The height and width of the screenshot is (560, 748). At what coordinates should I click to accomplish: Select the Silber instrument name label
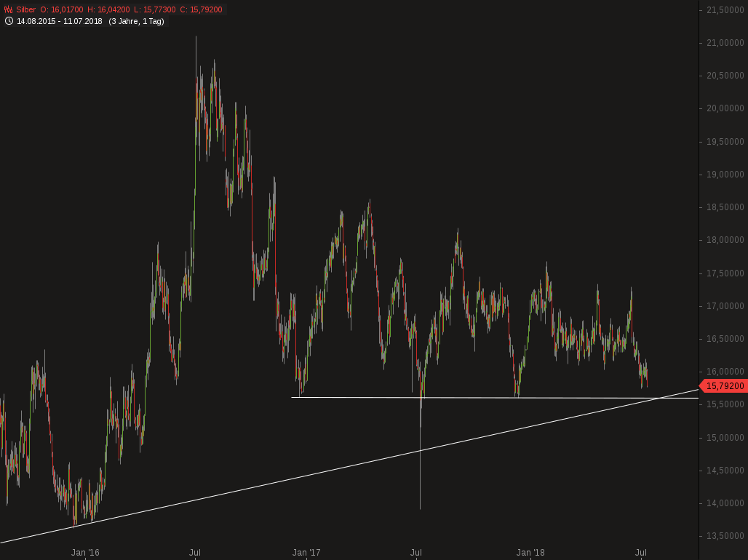tap(25, 10)
